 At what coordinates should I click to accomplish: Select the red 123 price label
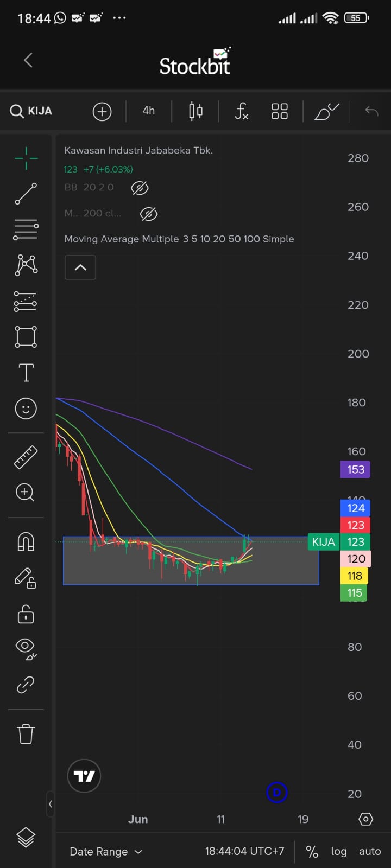coord(355,525)
